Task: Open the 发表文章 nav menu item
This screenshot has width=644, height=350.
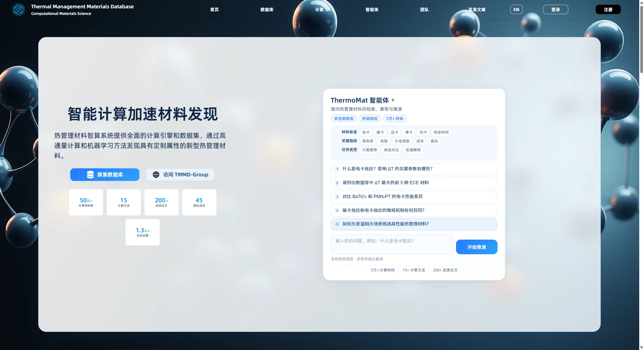Action: 477,10
